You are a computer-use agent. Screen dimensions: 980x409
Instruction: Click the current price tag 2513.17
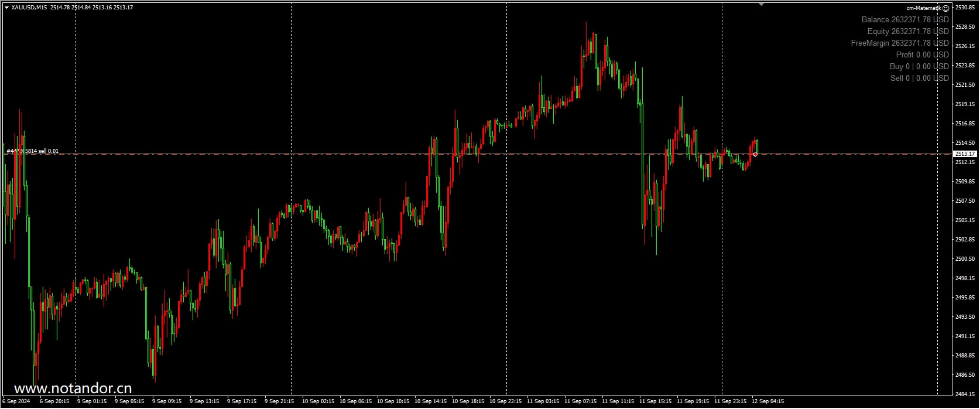coord(965,154)
